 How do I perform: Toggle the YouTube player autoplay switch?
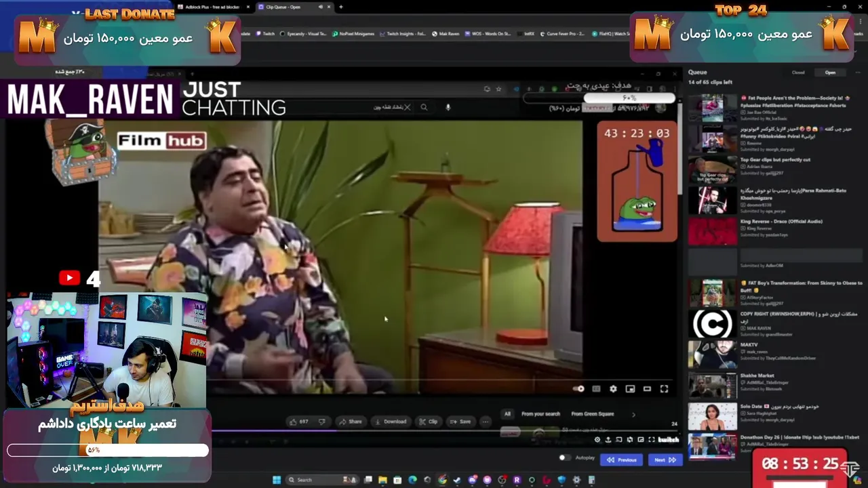(x=578, y=389)
